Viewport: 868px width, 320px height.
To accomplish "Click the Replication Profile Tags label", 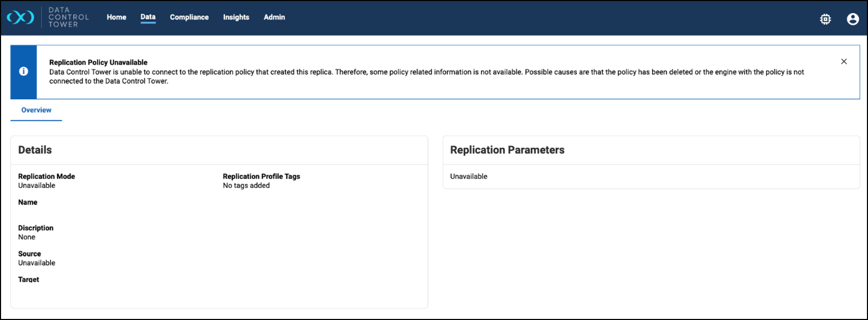I will pyautogui.click(x=261, y=176).
